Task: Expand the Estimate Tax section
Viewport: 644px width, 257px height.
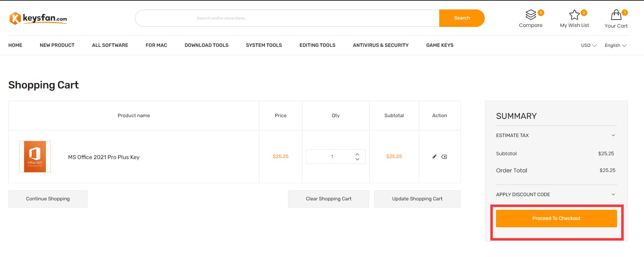Action: pos(556,135)
